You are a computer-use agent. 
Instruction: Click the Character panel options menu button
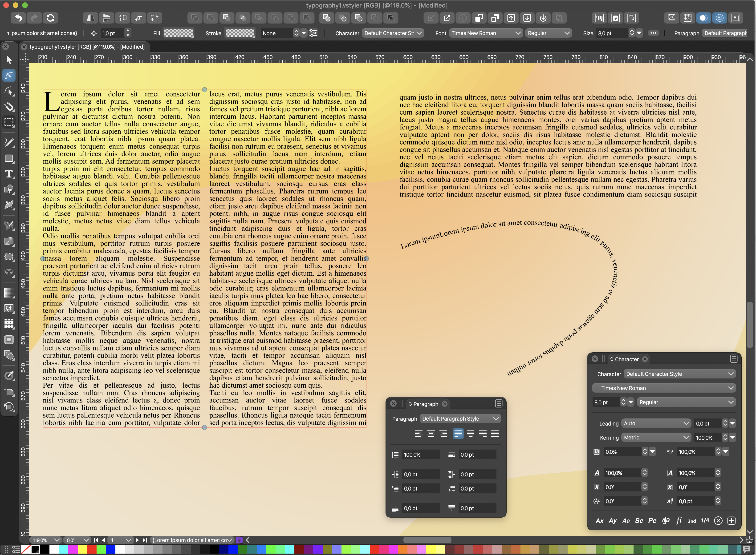[733, 359]
